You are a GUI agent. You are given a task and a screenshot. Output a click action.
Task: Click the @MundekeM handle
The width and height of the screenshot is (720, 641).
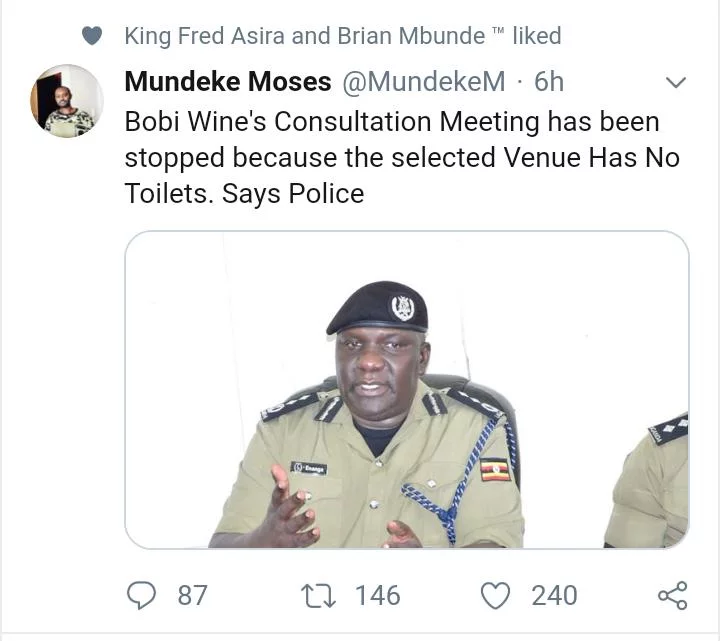click(x=423, y=82)
